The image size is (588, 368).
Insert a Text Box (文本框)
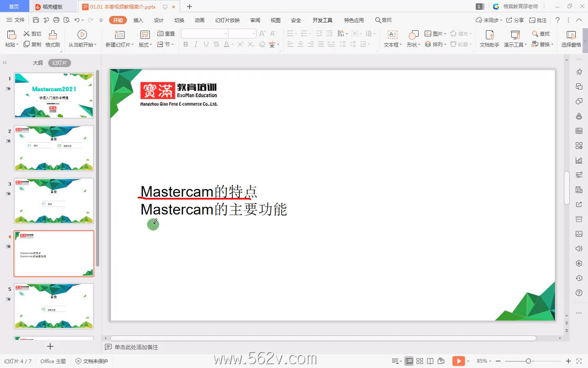[x=392, y=39]
